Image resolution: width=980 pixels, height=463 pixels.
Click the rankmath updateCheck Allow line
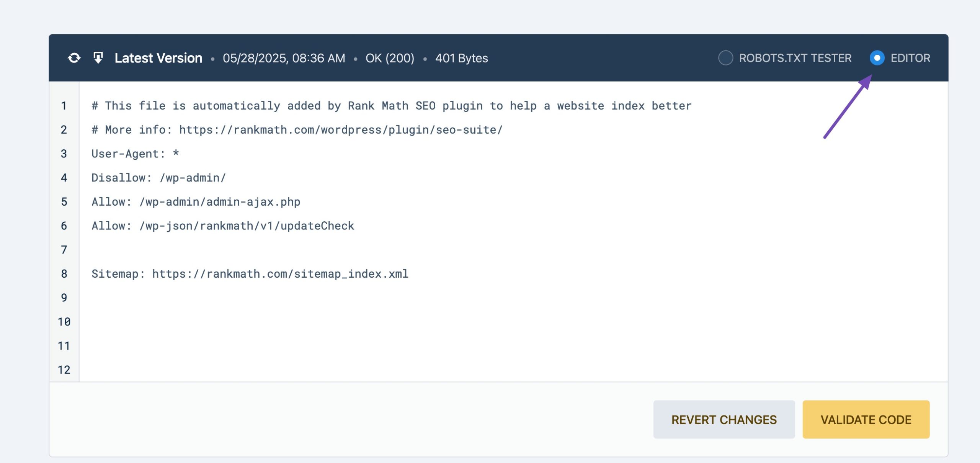tap(222, 226)
